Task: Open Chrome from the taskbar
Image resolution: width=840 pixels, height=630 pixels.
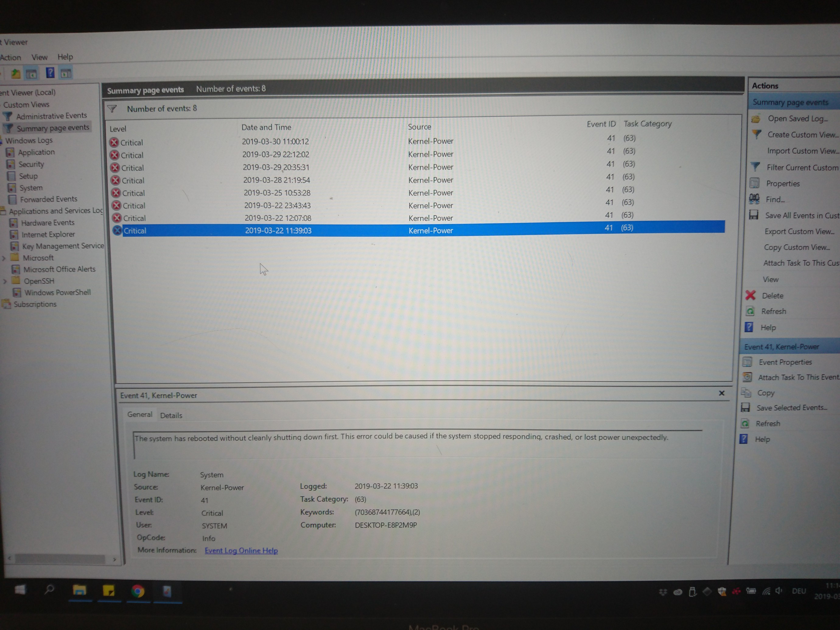Action: pos(138,591)
